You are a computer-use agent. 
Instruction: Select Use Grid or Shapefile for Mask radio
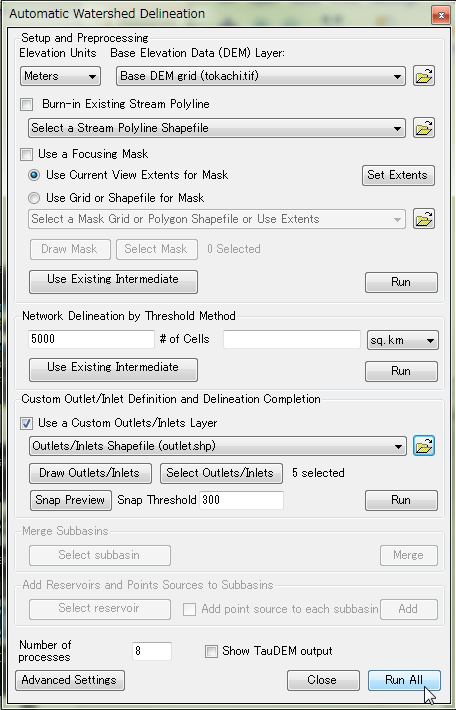[x=34, y=198]
